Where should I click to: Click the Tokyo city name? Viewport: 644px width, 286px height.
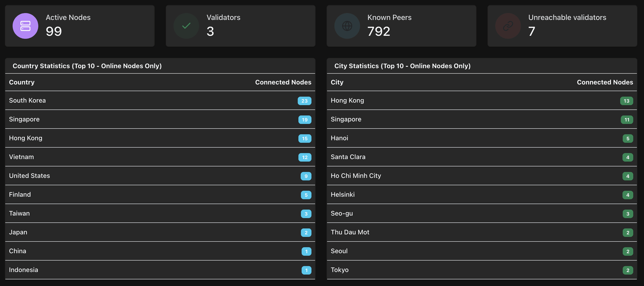tap(340, 270)
